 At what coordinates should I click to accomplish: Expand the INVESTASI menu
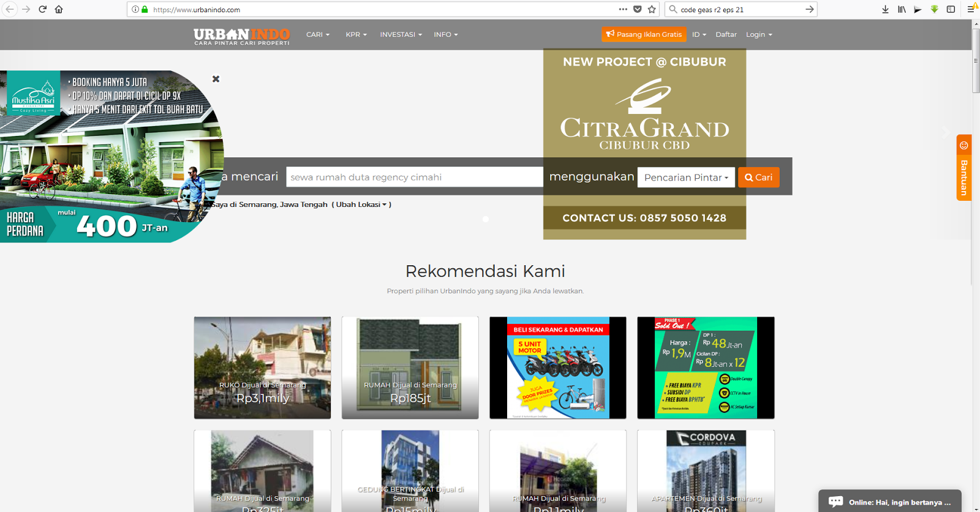401,34
